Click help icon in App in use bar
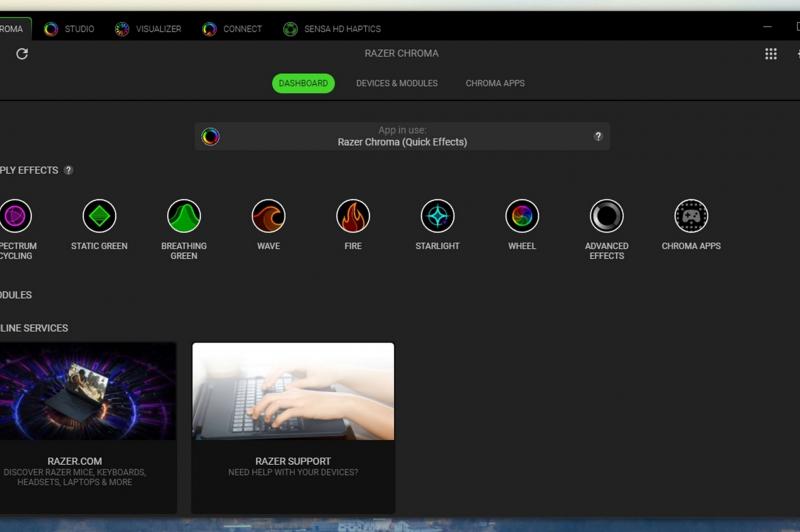Viewport: 800px width, 532px height. (598, 136)
